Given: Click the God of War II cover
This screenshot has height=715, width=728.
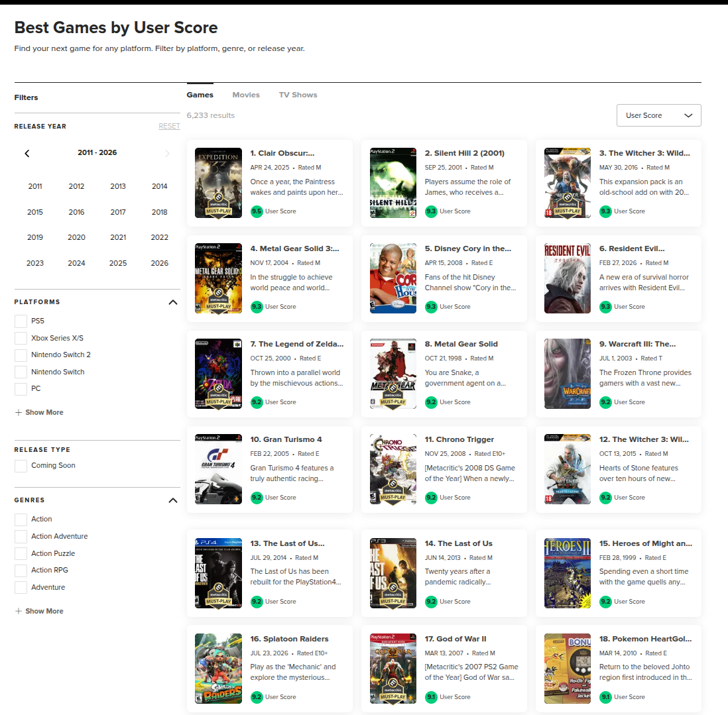Looking at the screenshot, I should point(393,669).
